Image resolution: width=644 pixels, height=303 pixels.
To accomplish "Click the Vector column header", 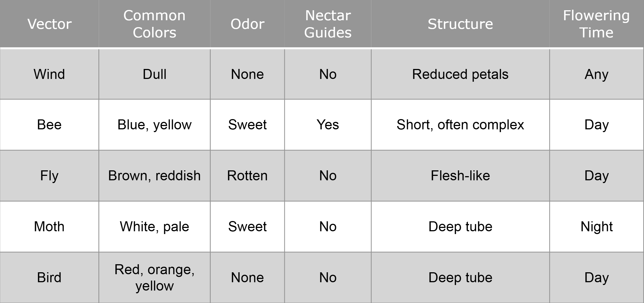I will pyautogui.click(x=49, y=24).
